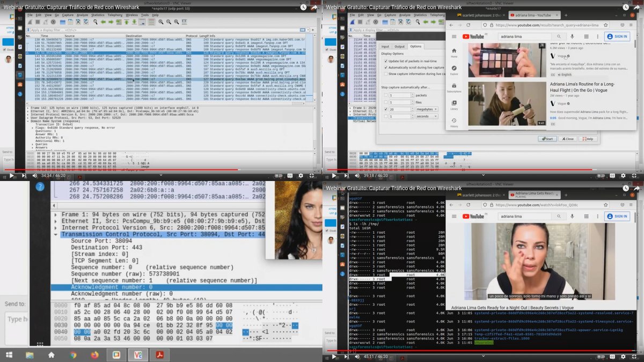Click YouTube settings gear on 34:34 video
644x362 pixels.
[x=301, y=175]
